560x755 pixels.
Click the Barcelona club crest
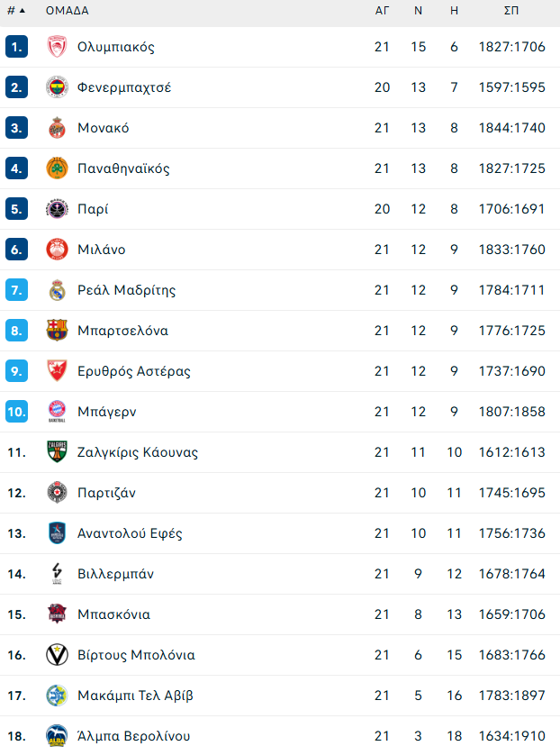point(57,331)
